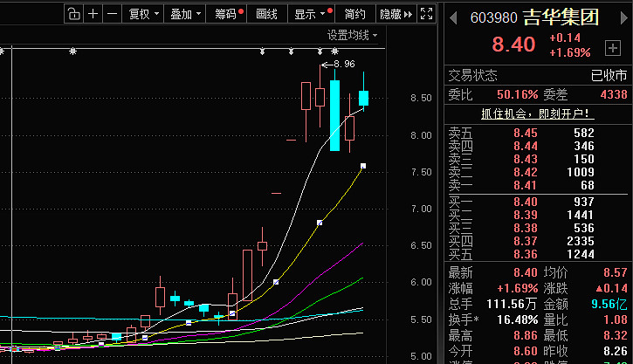Click 均价 value 8.57
Image resolution: width=633 pixels, height=364 pixels.
coord(616,272)
